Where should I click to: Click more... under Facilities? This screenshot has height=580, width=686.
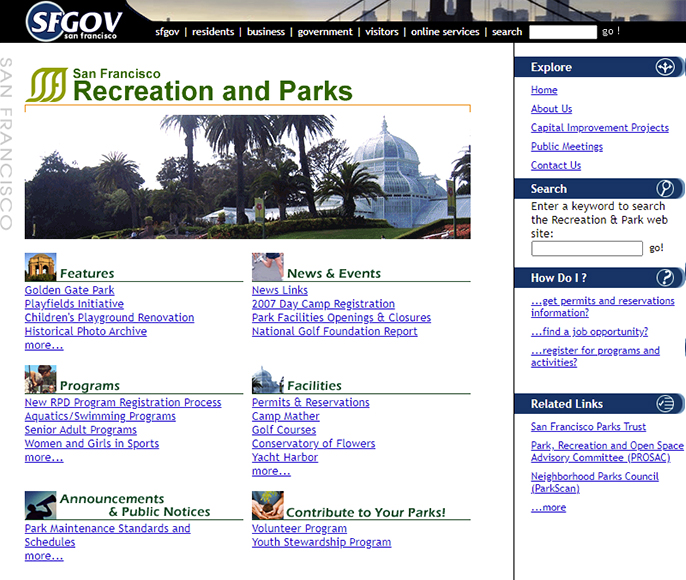(x=271, y=471)
